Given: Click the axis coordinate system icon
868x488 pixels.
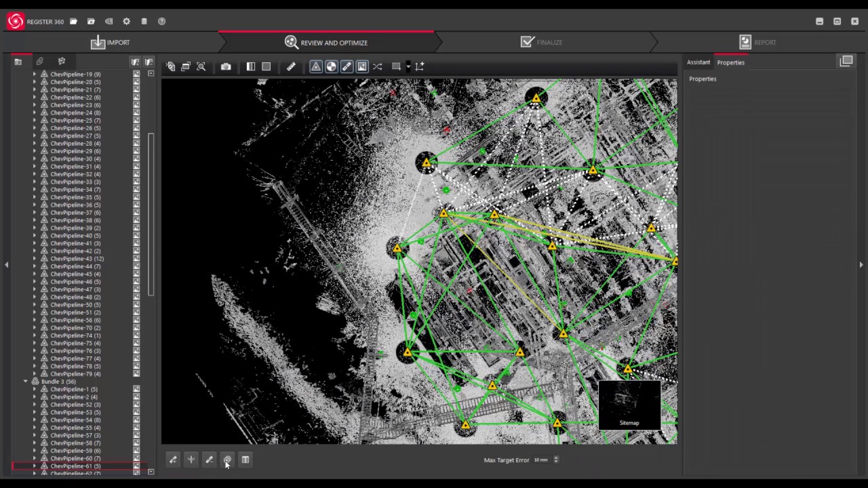Looking at the screenshot, I should pyautogui.click(x=420, y=66).
